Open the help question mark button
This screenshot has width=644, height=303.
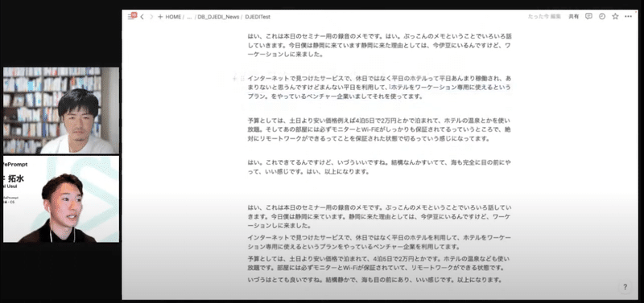pyautogui.click(x=625, y=287)
